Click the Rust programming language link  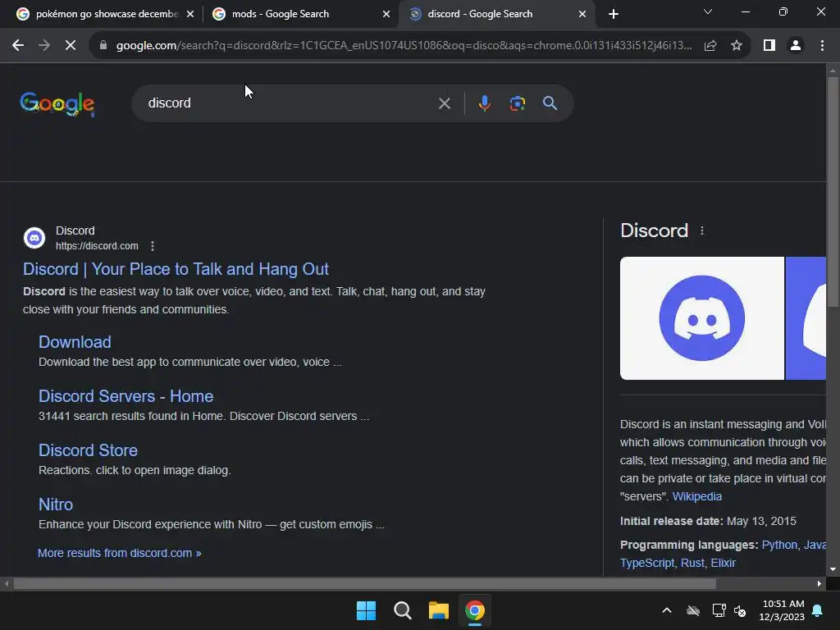point(692,563)
